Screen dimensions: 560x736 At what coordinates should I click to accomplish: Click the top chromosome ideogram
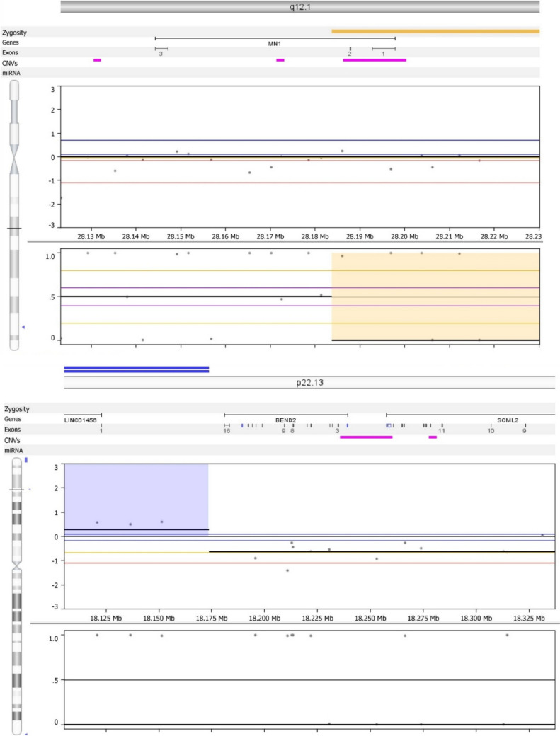[x=15, y=215]
